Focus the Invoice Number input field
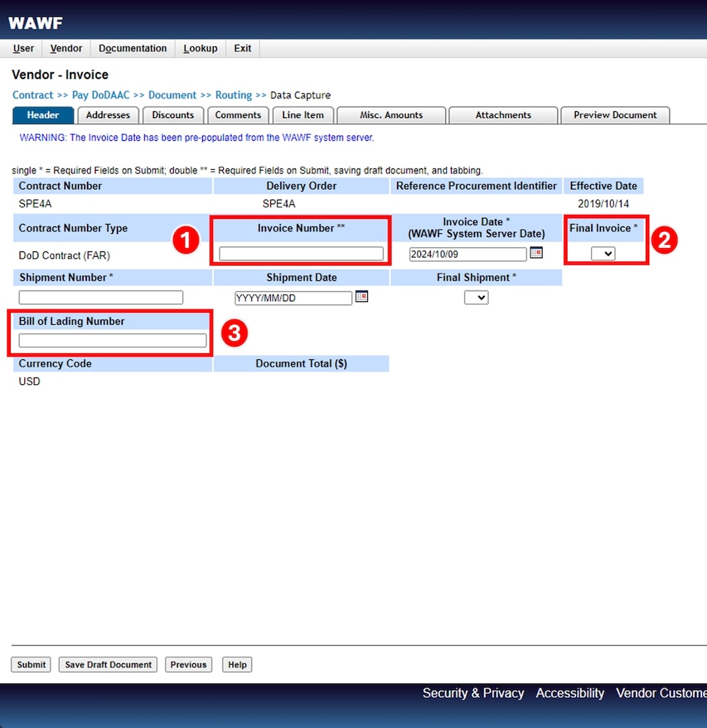Screen dimensions: 707x728 pyautogui.click(x=301, y=253)
